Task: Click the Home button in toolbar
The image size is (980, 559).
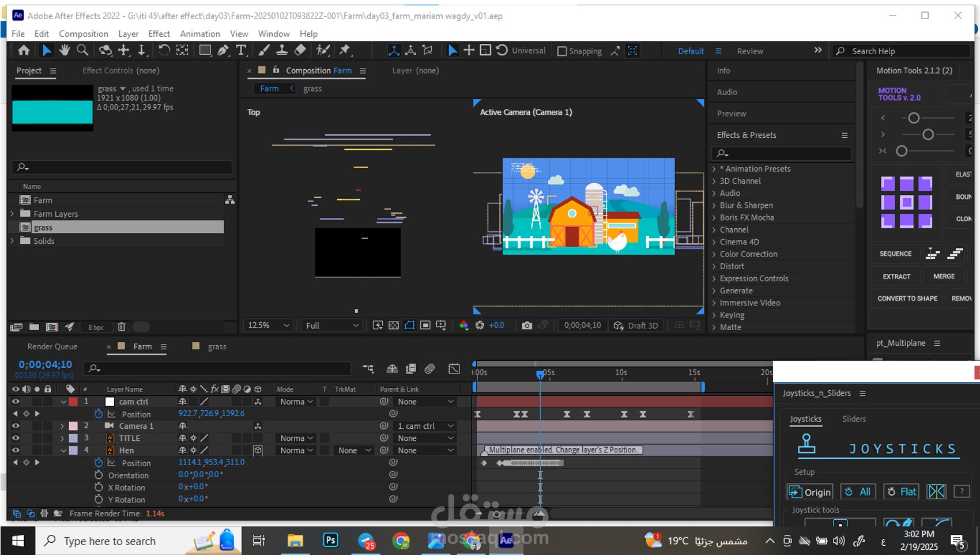Action: [24, 51]
